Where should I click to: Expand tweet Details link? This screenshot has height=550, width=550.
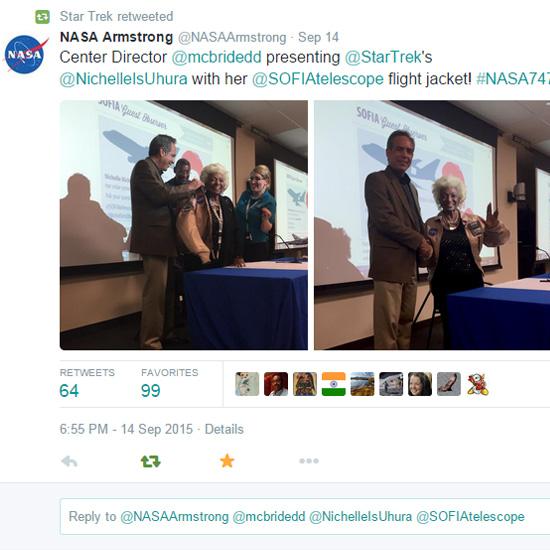(x=224, y=429)
